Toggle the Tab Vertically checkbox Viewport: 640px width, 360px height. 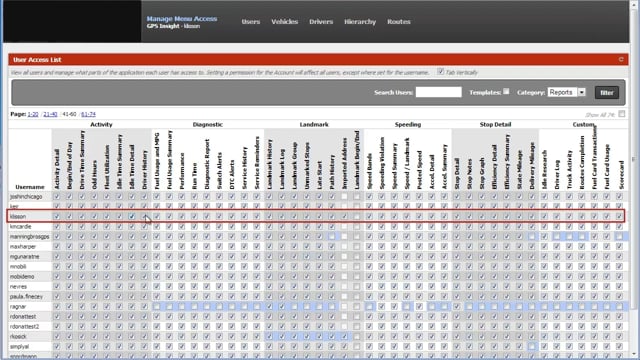[x=440, y=72]
